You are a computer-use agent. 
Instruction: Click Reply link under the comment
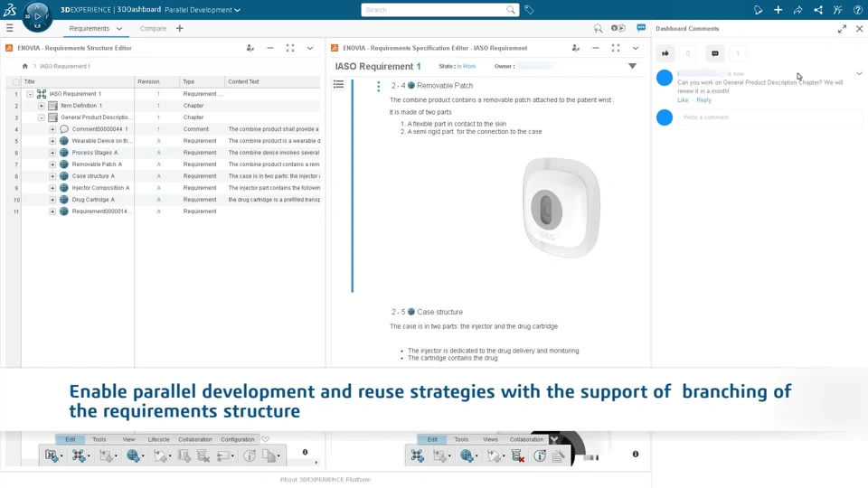point(703,100)
